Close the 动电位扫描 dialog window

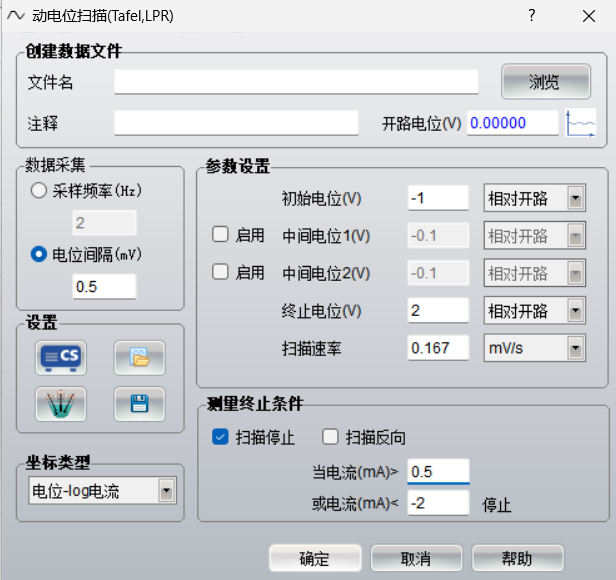(589, 16)
